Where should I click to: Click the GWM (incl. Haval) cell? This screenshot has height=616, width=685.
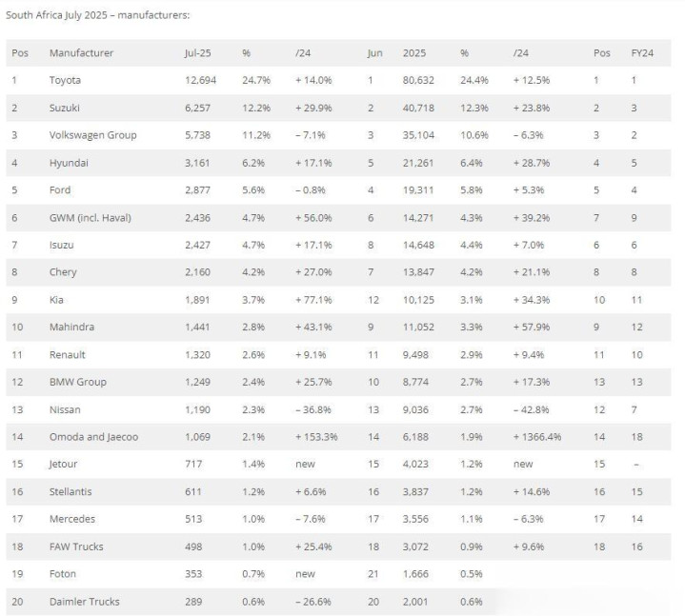(x=90, y=218)
